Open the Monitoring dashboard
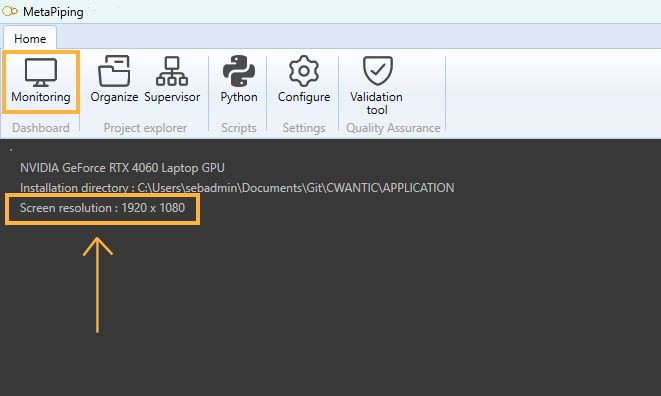The width and height of the screenshot is (661, 396). point(40,81)
